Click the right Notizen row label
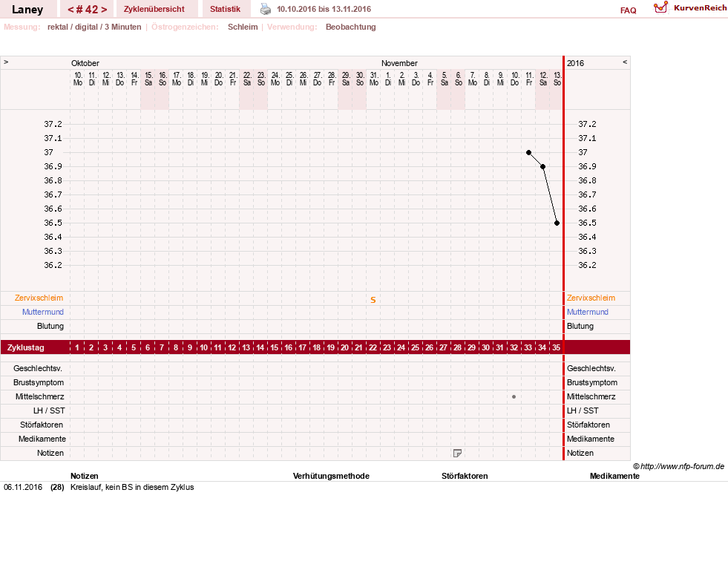 (580, 453)
